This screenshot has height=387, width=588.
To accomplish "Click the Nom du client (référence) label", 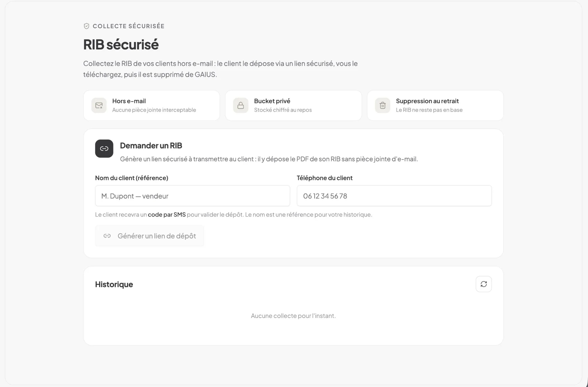I will (x=132, y=178).
